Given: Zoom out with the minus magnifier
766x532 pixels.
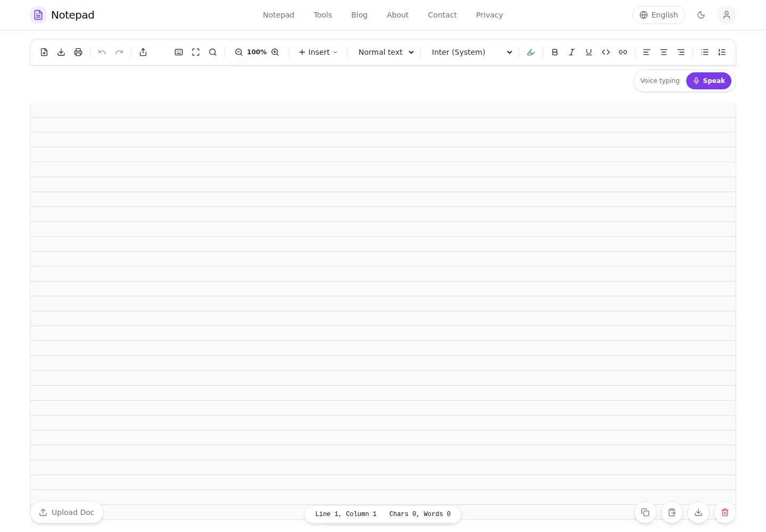Looking at the screenshot, I should point(239,52).
